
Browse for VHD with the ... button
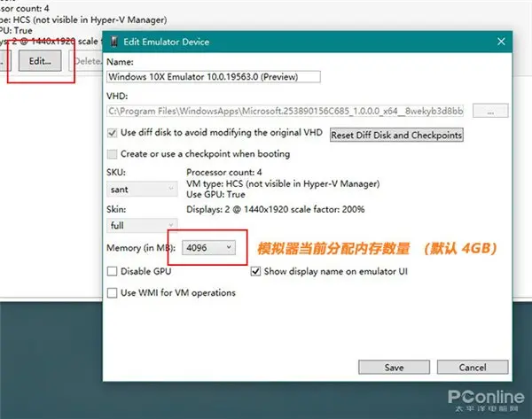pos(490,111)
